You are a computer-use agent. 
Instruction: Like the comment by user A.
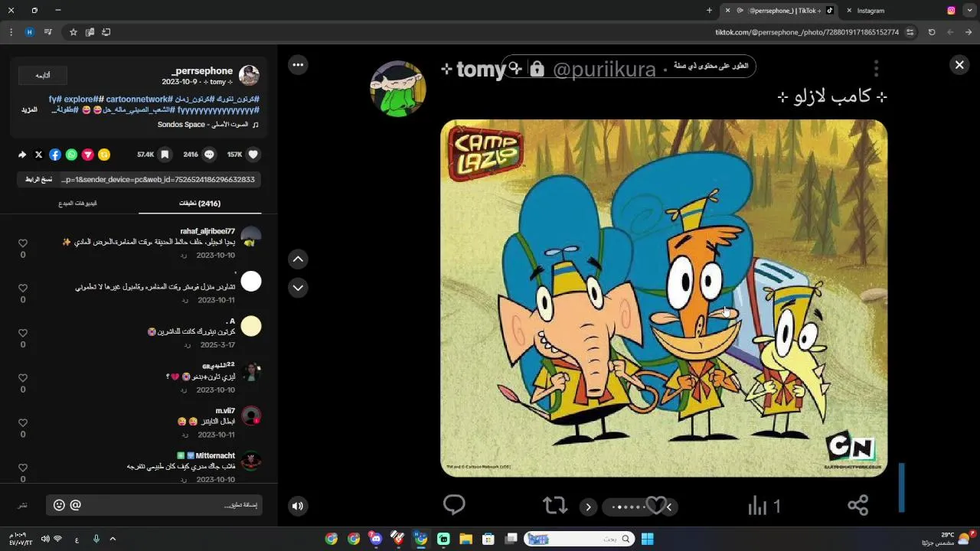[x=23, y=333]
